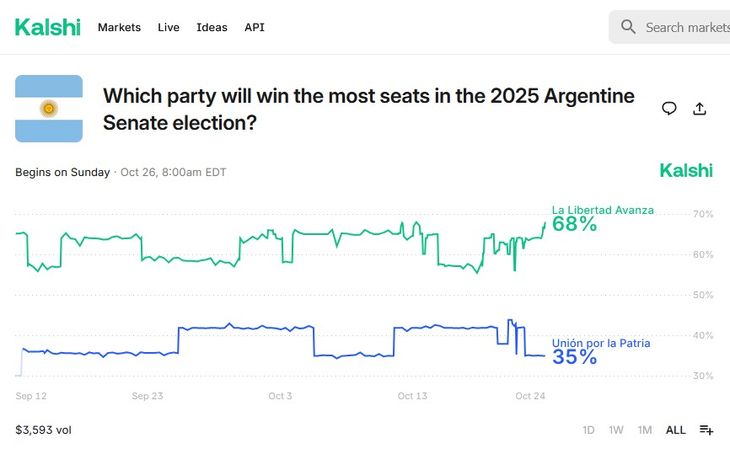
Task: Select the 1D time range
Action: tap(588, 430)
